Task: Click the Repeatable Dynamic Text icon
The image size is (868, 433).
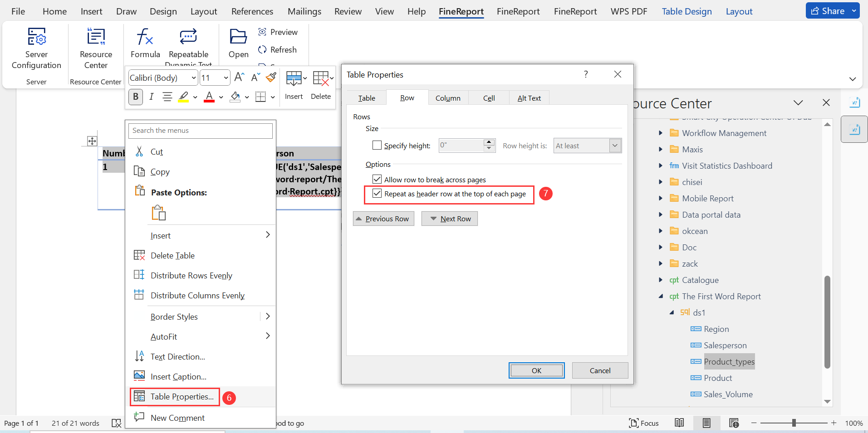Action: click(x=188, y=36)
